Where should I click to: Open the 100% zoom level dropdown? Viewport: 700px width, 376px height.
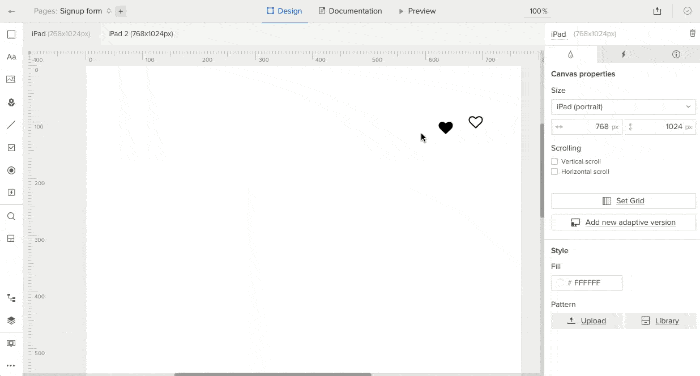tap(538, 11)
